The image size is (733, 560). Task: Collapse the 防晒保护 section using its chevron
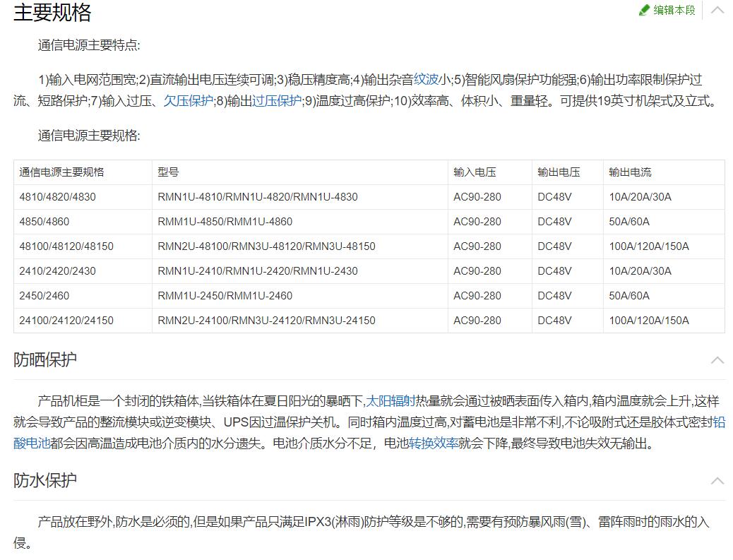(717, 360)
